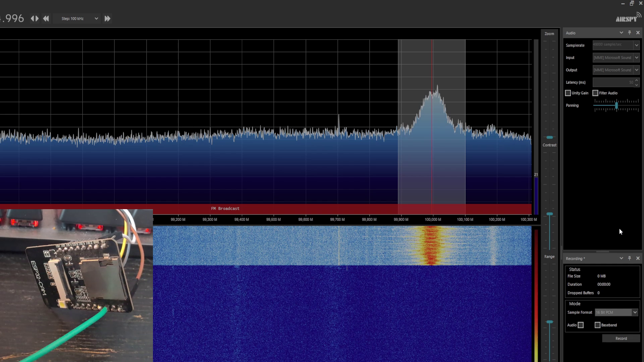This screenshot has width=644, height=362.
Task: Click the Latency (ms) input field
Action: 613,82
